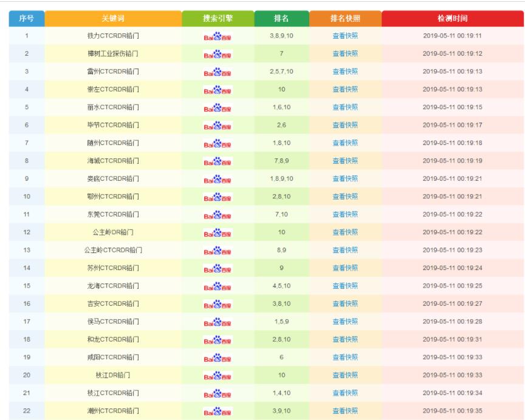Click the Baidu logo in row 22
Viewport: 525px width, 420px height.
218,412
